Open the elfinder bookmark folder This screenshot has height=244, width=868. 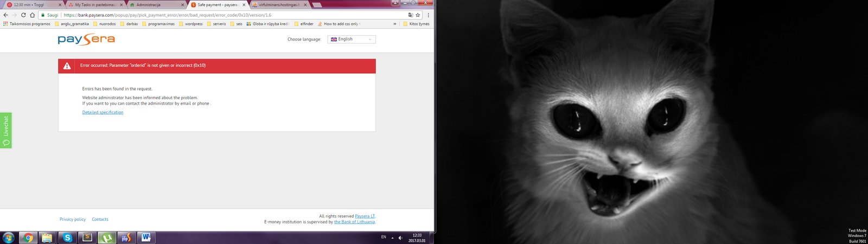tap(304, 24)
